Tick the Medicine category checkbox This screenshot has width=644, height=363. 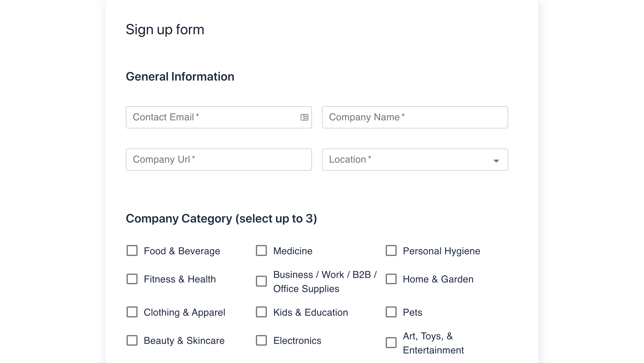[x=261, y=251]
